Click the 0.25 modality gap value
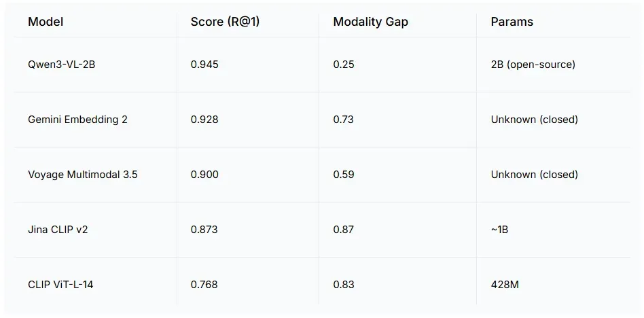Viewport: 644px width, 318px height. [344, 65]
